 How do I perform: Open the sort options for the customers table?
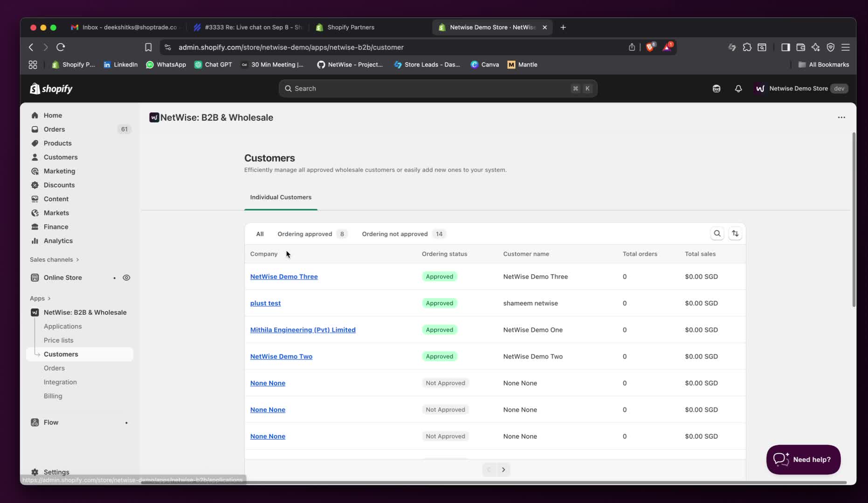tap(735, 233)
